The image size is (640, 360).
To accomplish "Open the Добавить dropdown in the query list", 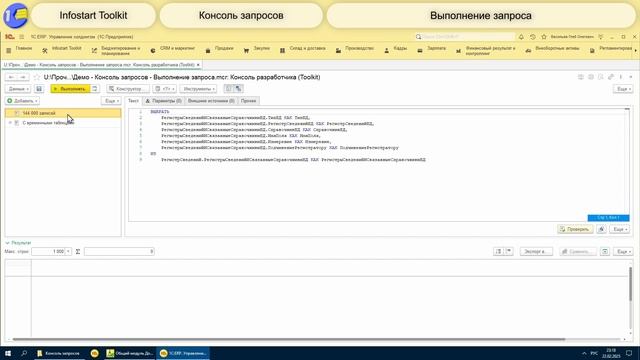I will [22, 101].
